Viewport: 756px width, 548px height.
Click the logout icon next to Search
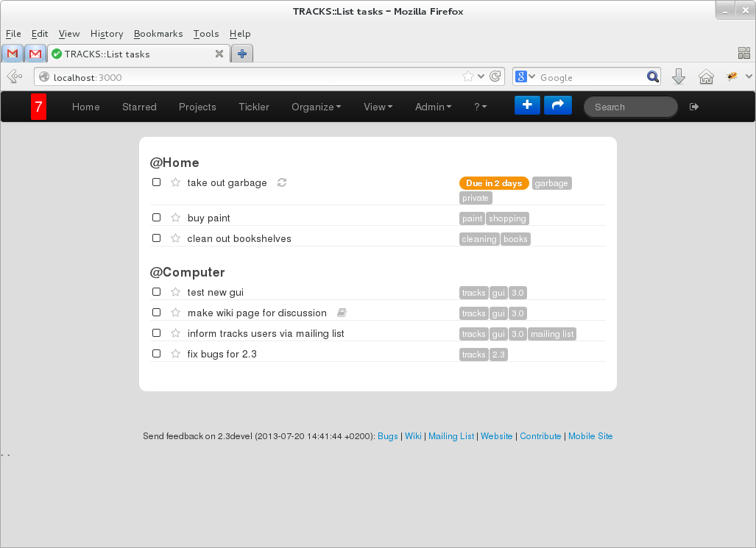(x=693, y=107)
